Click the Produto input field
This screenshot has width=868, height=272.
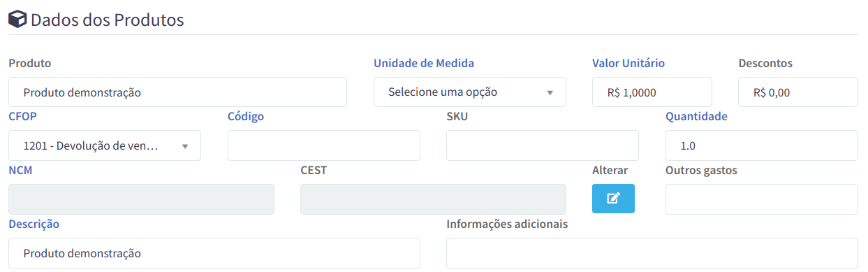click(177, 92)
